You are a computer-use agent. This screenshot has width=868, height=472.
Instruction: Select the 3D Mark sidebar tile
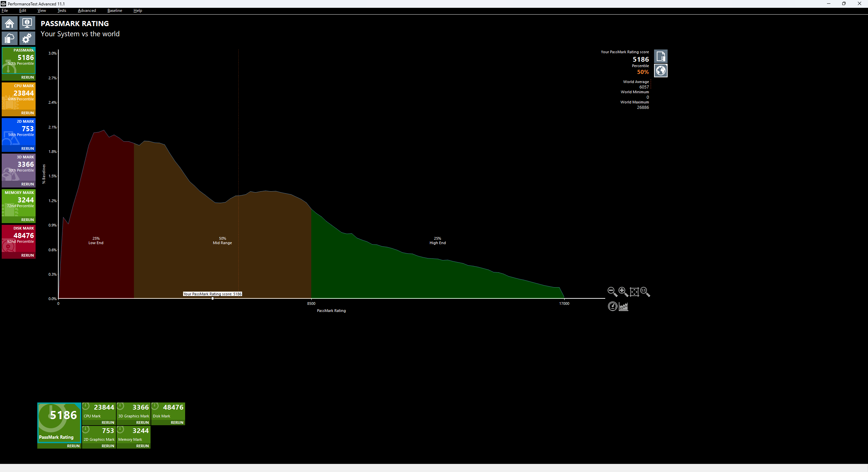point(19,166)
